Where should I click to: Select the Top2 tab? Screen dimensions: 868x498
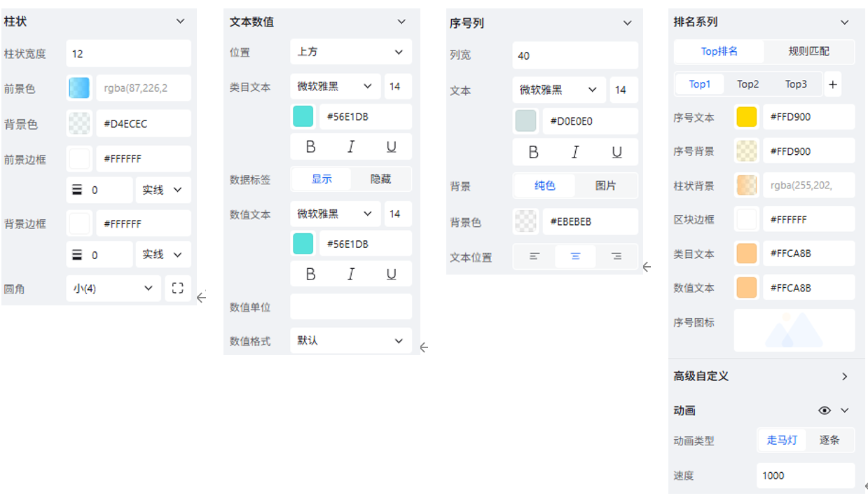coord(748,84)
